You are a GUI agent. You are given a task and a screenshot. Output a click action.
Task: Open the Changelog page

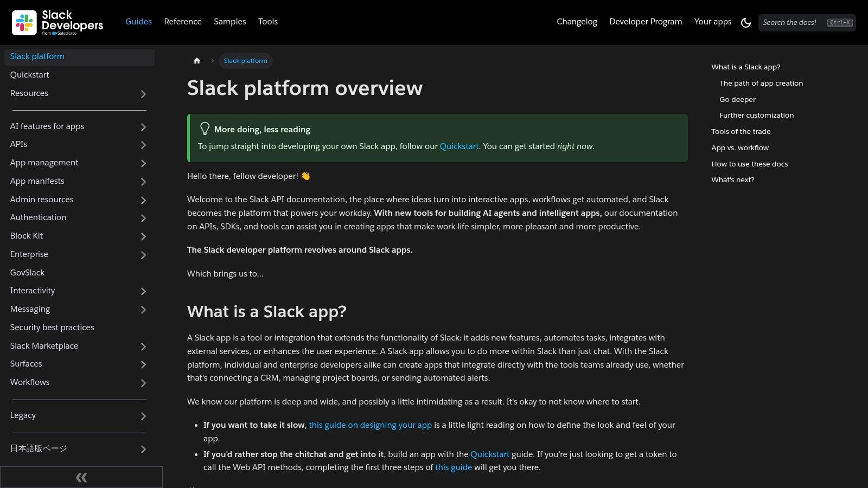point(577,22)
